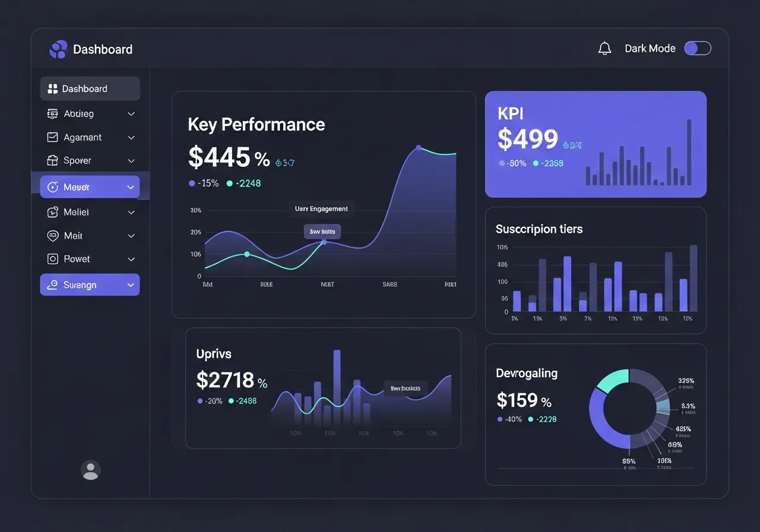Expand the Meuer chevron
Screen dimensions: 760x532
pos(131,188)
